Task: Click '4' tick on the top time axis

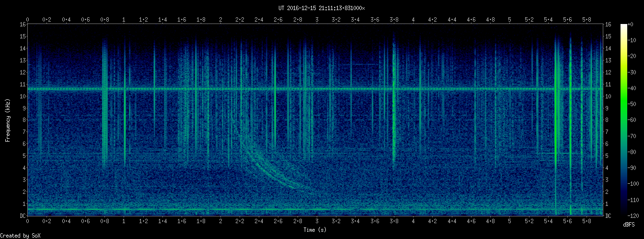Action: pos(414,20)
